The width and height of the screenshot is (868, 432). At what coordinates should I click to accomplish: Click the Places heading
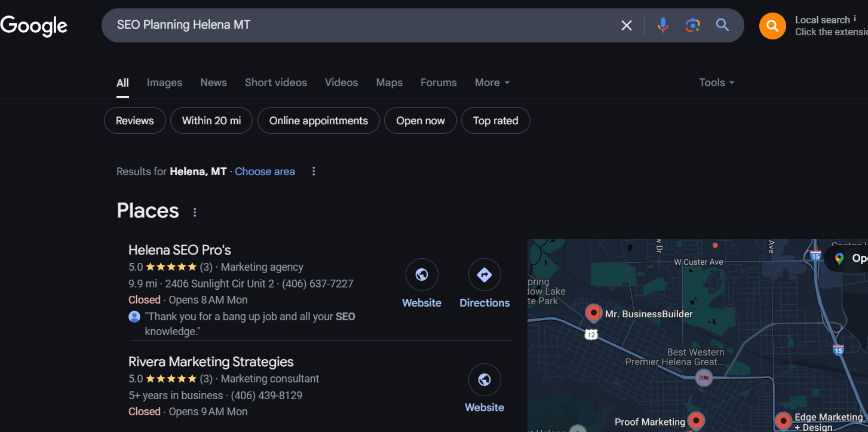148,211
